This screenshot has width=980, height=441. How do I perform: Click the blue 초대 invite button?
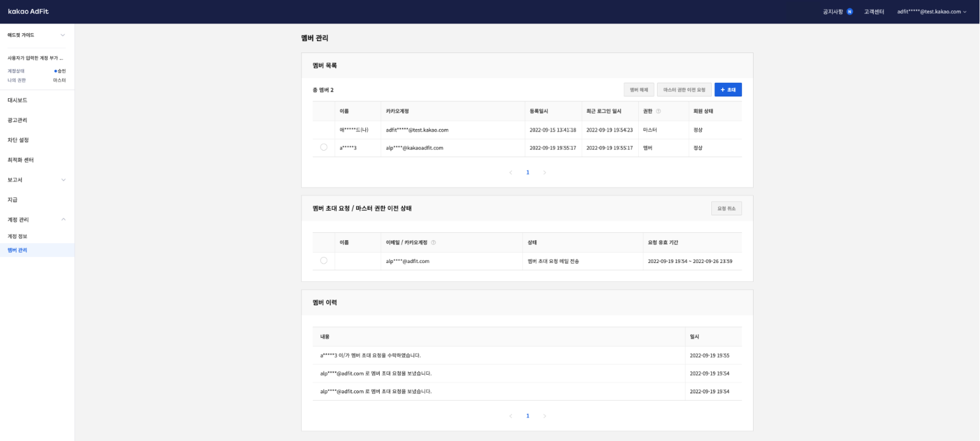(728, 90)
